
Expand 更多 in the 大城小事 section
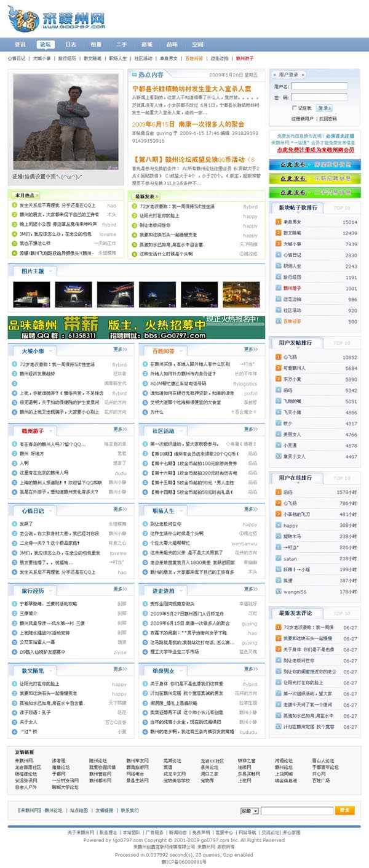tap(120, 349)
